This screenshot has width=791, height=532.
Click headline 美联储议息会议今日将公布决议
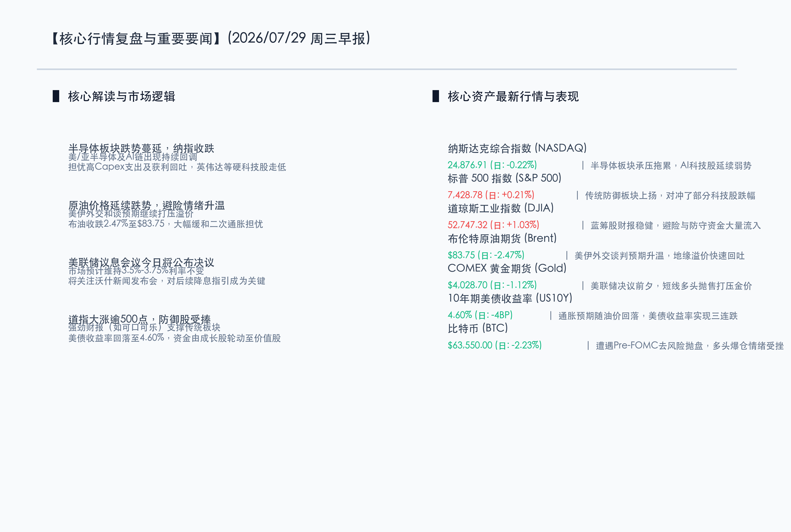point(141,262)
